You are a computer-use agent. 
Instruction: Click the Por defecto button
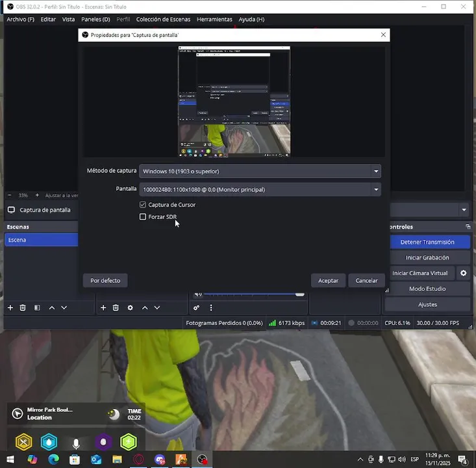coord(105,280)
